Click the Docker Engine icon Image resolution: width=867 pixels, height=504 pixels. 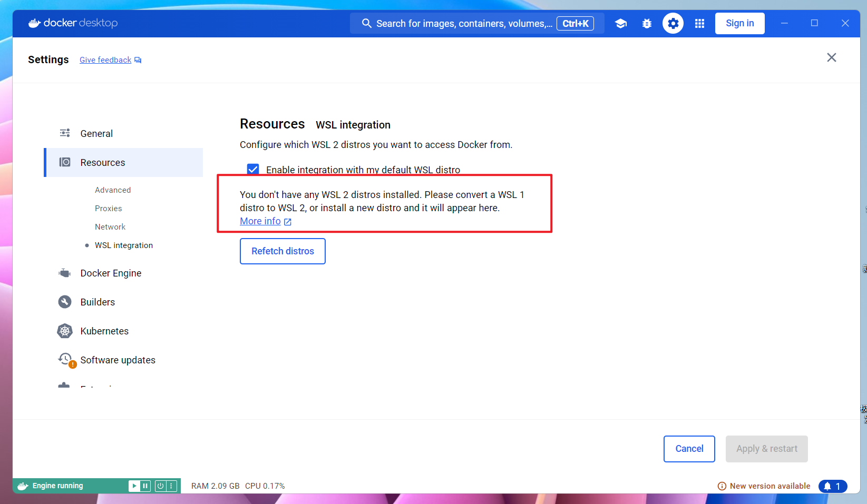tap(65, 273)
